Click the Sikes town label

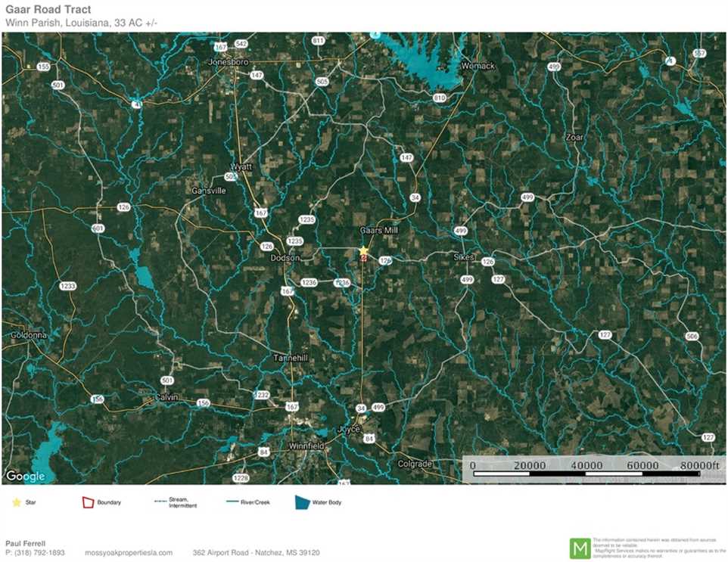464,256
